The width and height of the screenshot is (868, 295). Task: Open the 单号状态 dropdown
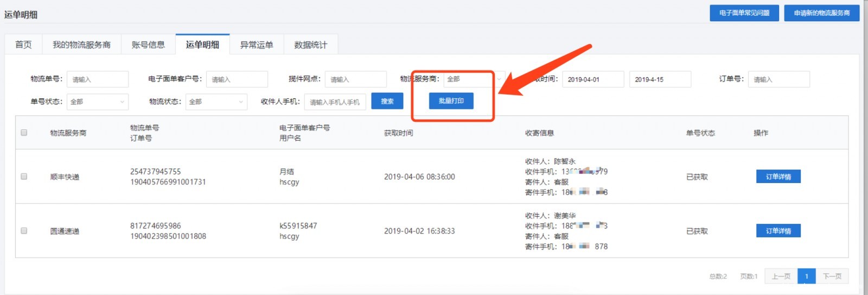click(x=98, y=102)
